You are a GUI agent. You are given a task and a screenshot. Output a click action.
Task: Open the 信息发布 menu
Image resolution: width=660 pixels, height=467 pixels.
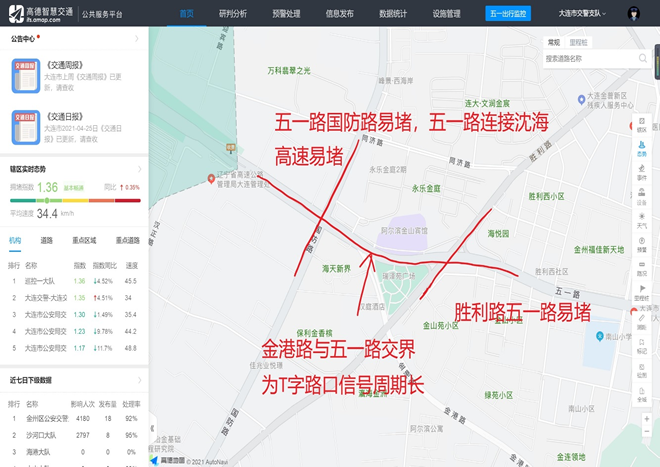(339, 14)
